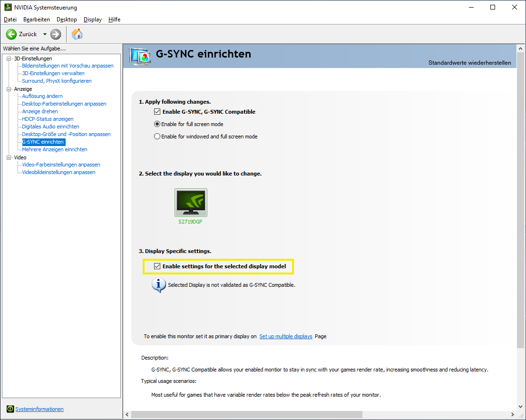Image resolution: width=526 pixels, height=420 pixels.
Task: Open Desktop-Farbeinstellungen anpassen
Action: (64, 104)
